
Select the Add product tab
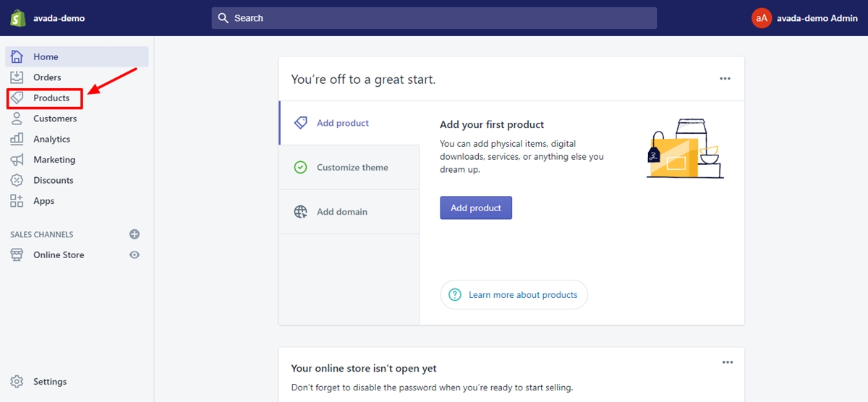349,123
